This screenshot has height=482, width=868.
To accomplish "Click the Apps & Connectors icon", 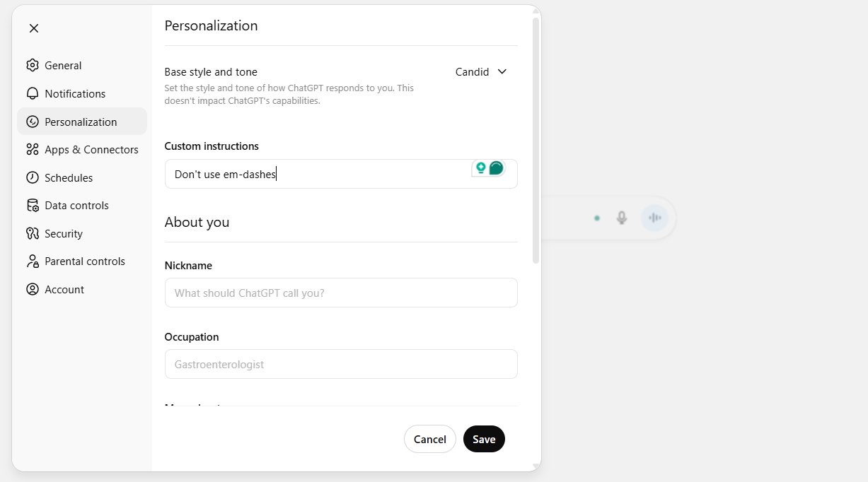I will coord(33,150).
